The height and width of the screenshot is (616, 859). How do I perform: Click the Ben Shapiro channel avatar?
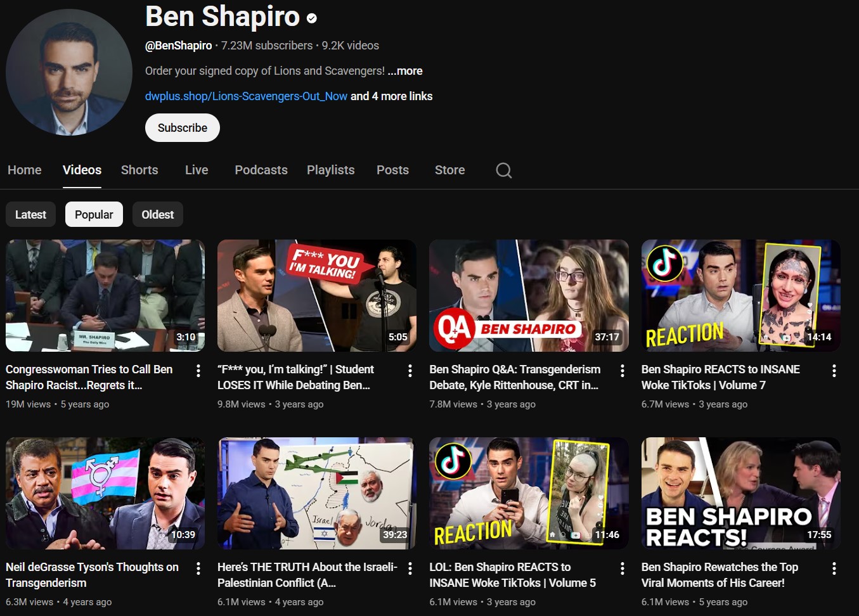tap(69, 72)
